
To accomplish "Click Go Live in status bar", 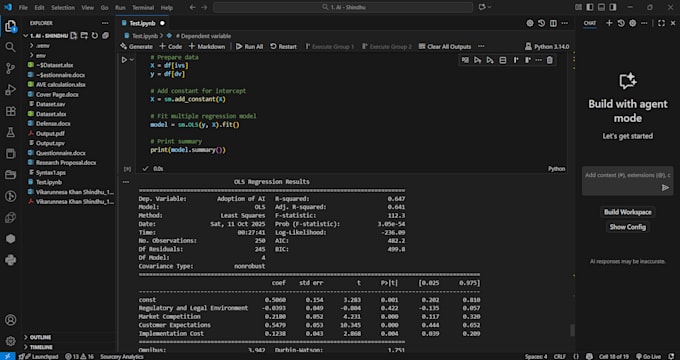I will pyautogui.click(x=648, y=357).
